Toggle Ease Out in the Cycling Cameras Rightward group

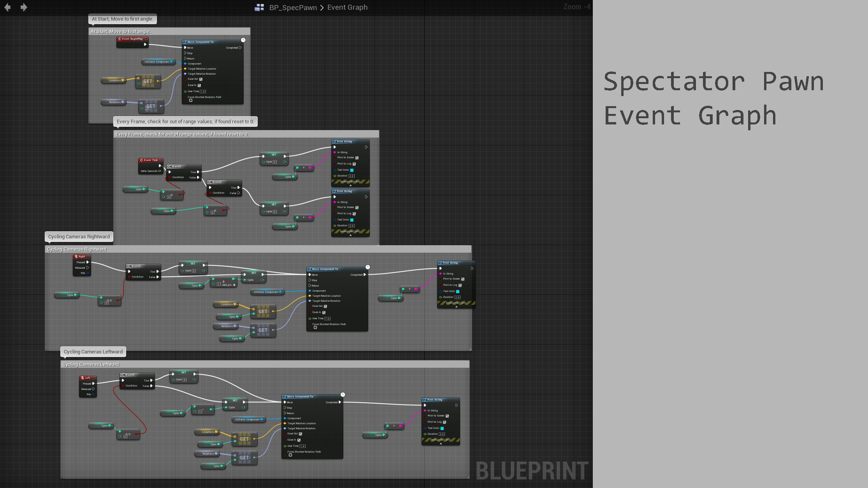[325, 306]
